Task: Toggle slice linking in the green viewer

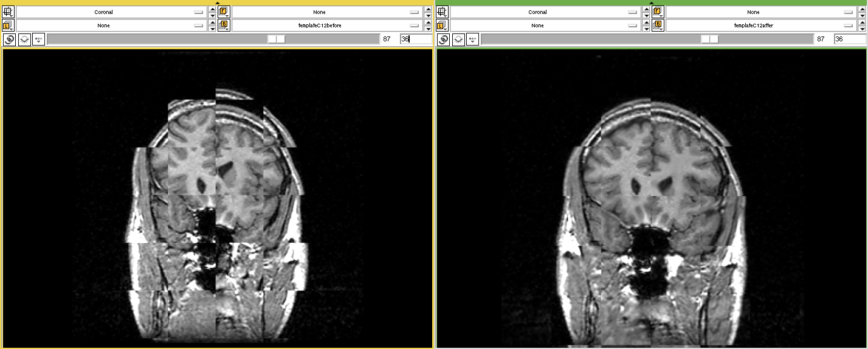Action: [443, 40]
